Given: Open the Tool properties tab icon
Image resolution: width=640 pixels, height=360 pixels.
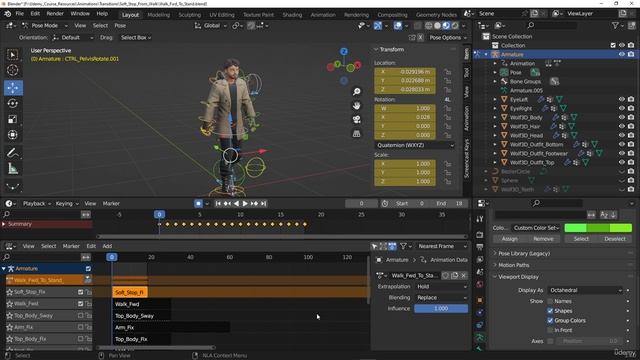Looking at the screenshot, I should [480, 219].
